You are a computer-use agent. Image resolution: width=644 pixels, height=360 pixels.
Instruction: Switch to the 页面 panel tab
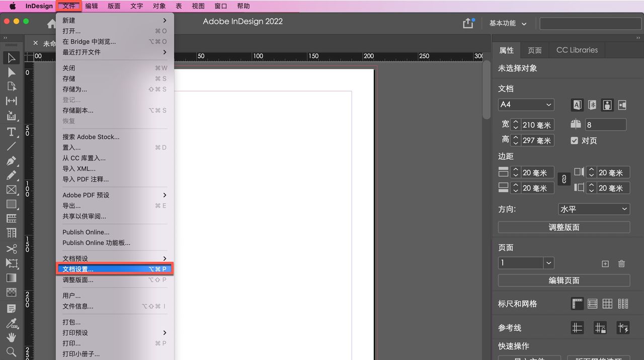point(535,50)
